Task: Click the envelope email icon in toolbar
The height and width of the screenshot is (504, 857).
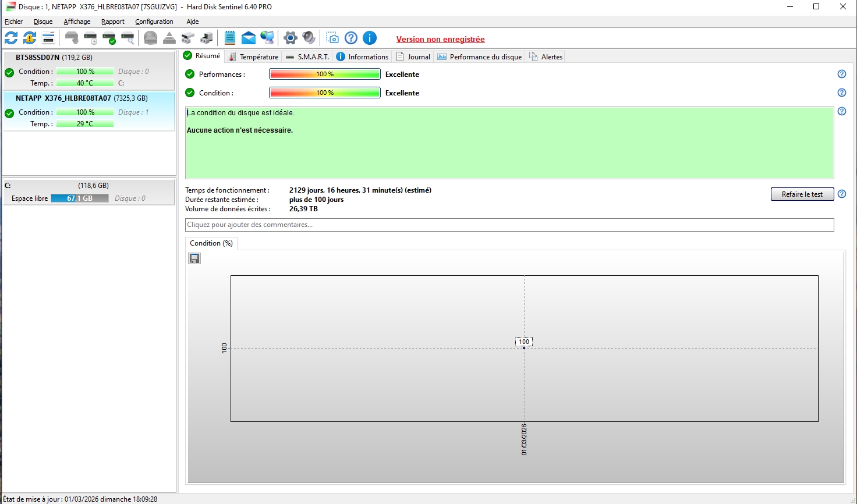Action: coord(249,38)
